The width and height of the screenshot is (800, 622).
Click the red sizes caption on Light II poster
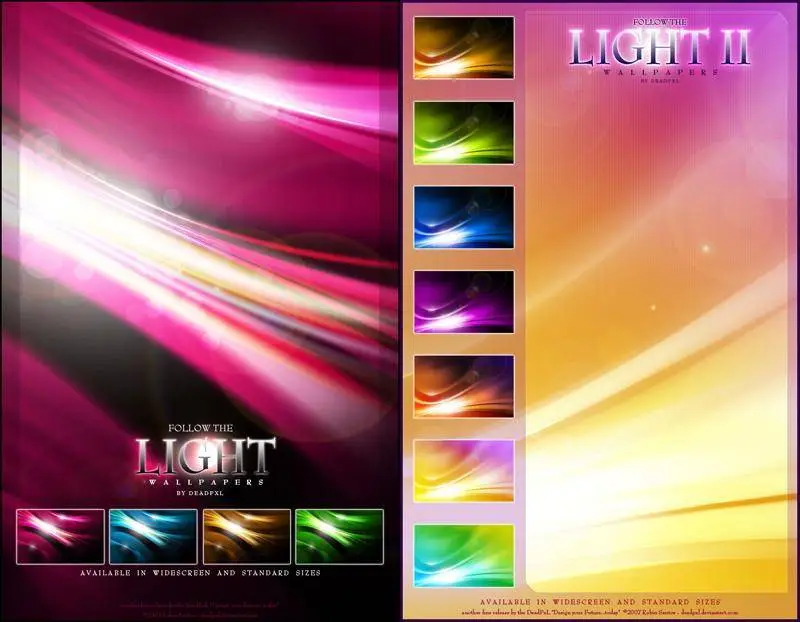click(x=600, y=602)
